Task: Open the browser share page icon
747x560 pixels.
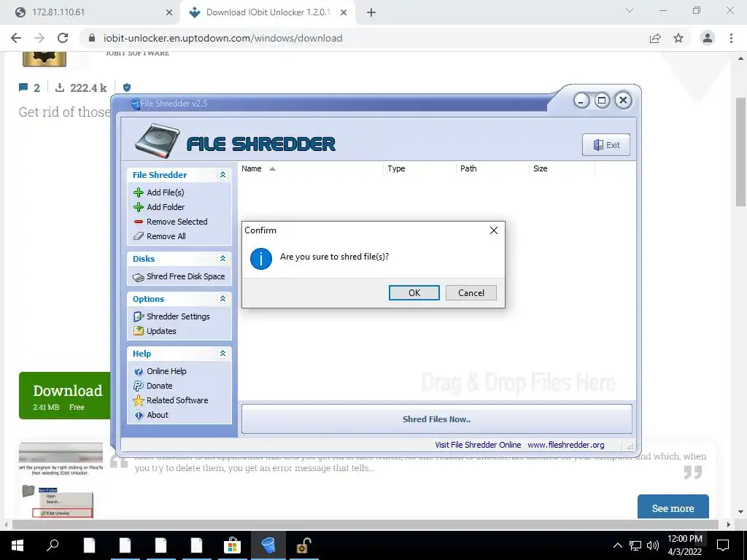Action: 655,38
